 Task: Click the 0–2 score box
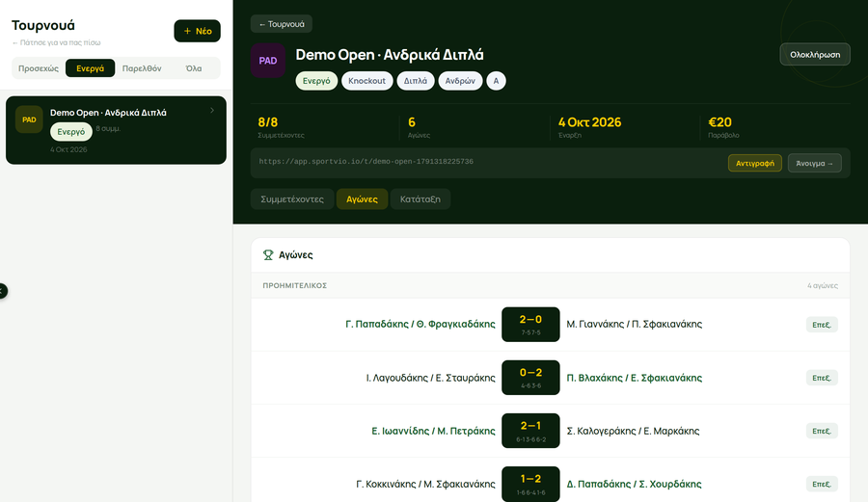(x=530, y=378)
